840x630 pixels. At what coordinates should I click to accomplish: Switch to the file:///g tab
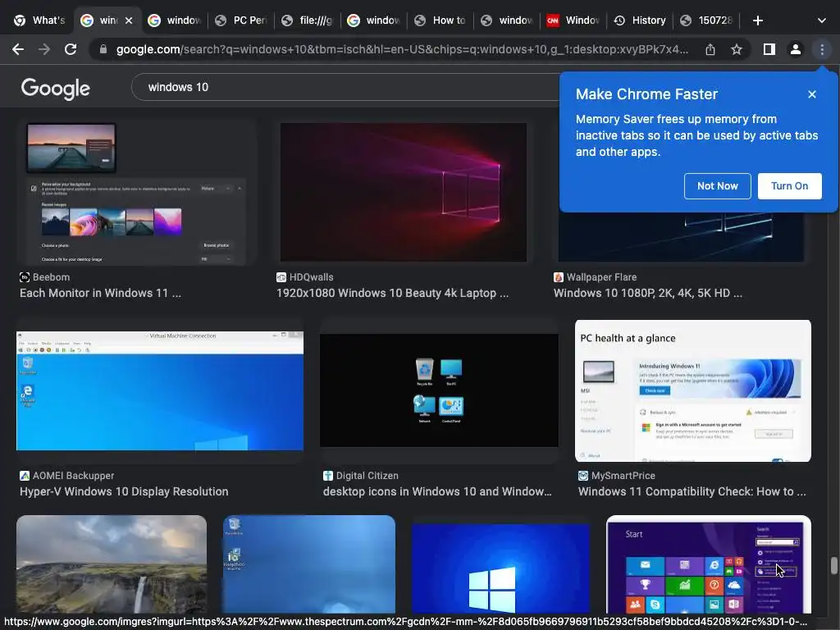click(x=308, y=21)
